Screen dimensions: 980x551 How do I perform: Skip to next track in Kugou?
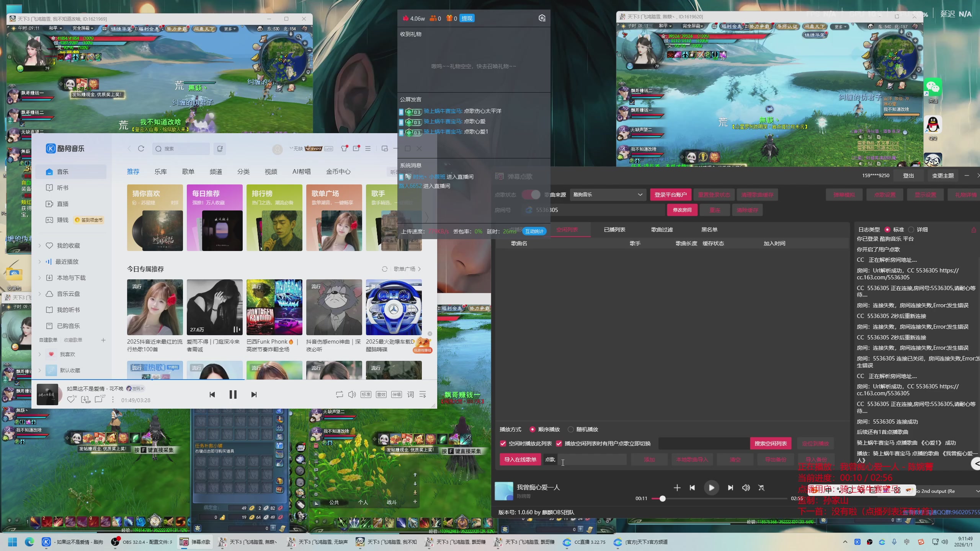tap(254, 395)
